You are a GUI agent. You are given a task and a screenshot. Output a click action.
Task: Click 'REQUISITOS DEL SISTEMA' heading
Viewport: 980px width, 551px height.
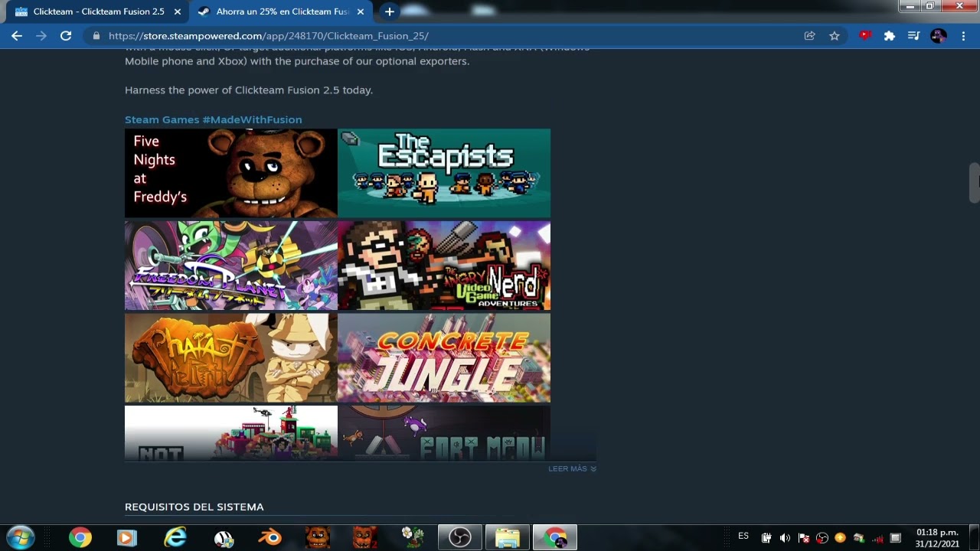point(194,507)
